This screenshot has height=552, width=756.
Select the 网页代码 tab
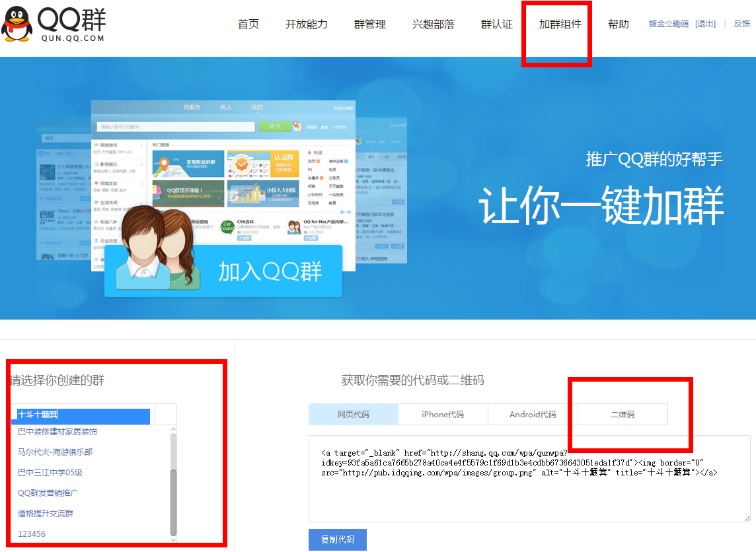coord(354,414)
